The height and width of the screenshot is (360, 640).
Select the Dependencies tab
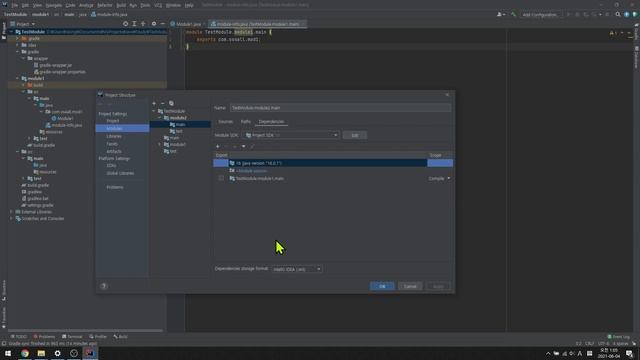click(x=271, y=122)
